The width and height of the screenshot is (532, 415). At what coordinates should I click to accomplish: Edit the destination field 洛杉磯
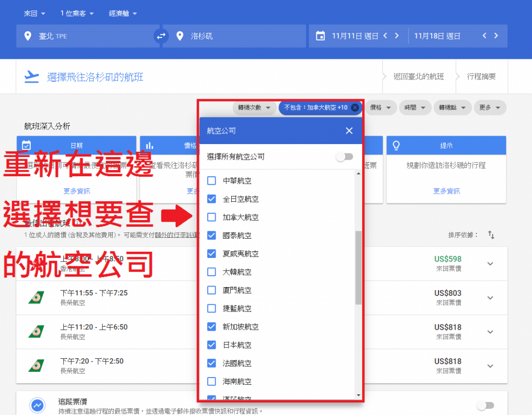click(234, 36)
